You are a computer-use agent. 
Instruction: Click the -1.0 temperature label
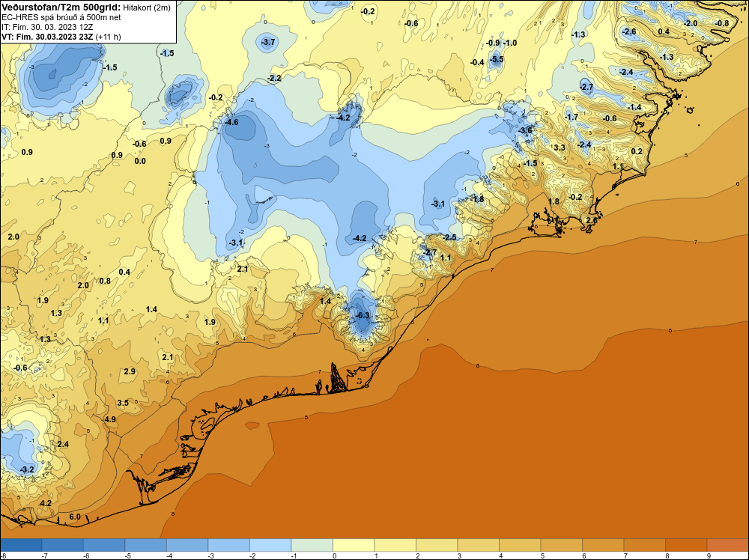pos(509,43)
